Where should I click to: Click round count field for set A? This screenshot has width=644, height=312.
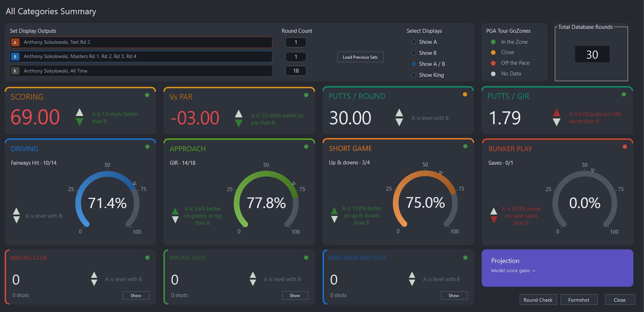point(296,42)
